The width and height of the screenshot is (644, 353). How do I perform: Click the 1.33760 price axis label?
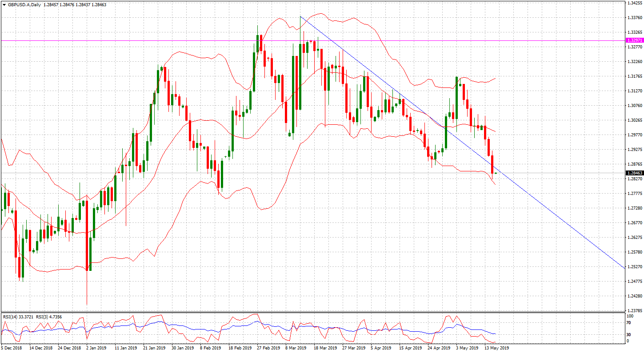tap(634, 18)
